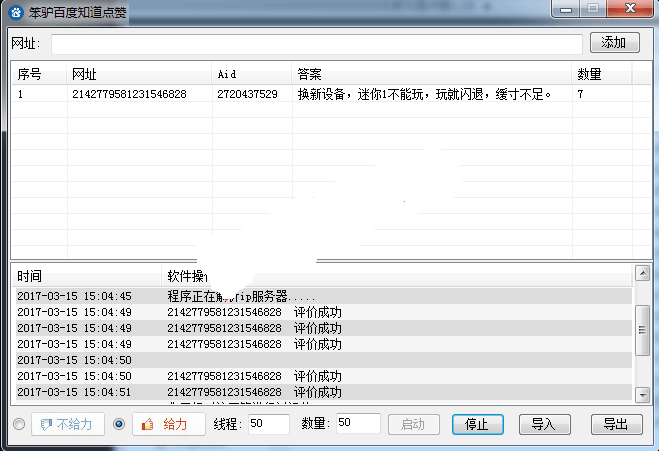Select log entry at 15:04:45
Image resolution: width=659 pixels, height=451 pixels.
[324, 296]
